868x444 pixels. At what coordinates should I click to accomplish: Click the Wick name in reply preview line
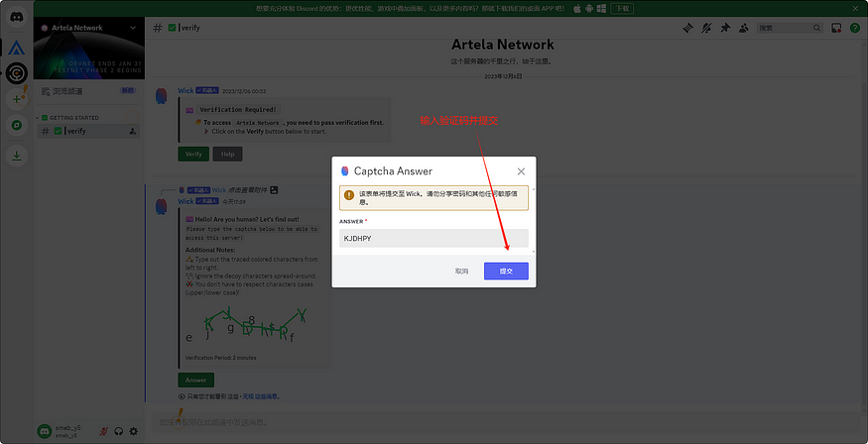(x=219, y=190)
